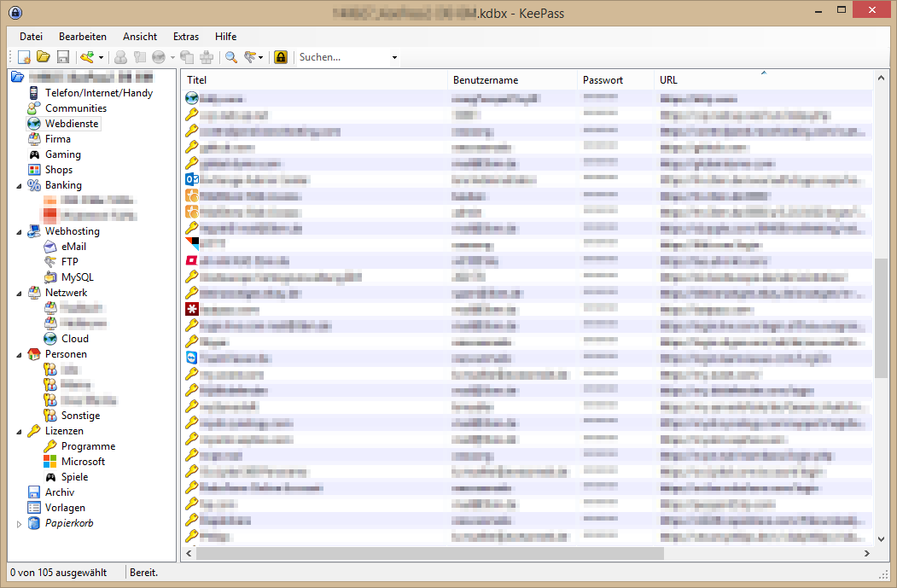Sort entries by the Titel column
Screen dimensions: 897x588
coord(314,80)
